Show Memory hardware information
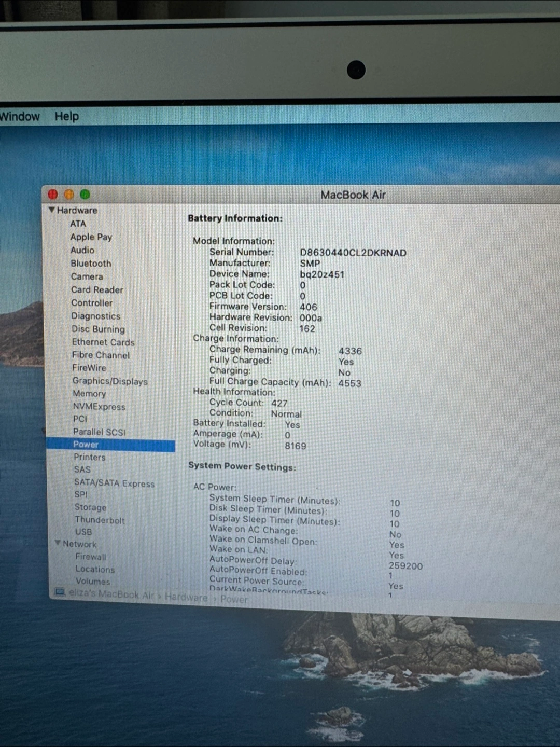The width and height of the screenshot is (560, 747). point(89,394)
